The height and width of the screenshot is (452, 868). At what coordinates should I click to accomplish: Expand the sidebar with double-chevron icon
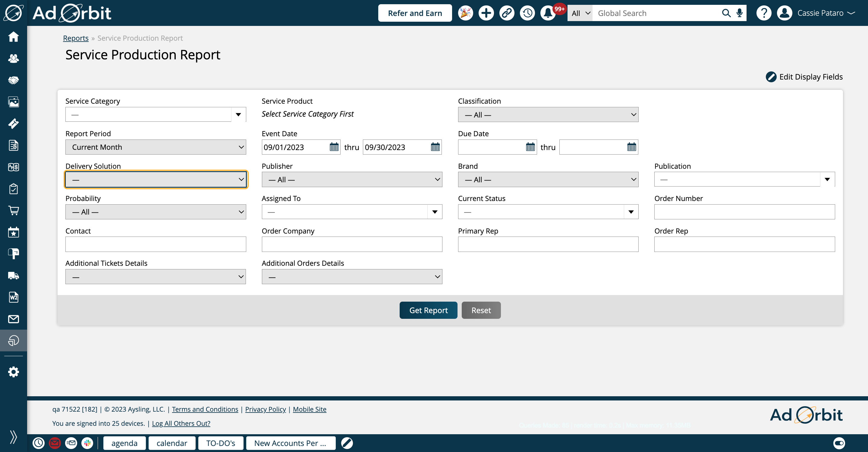(x=14, y=437)
